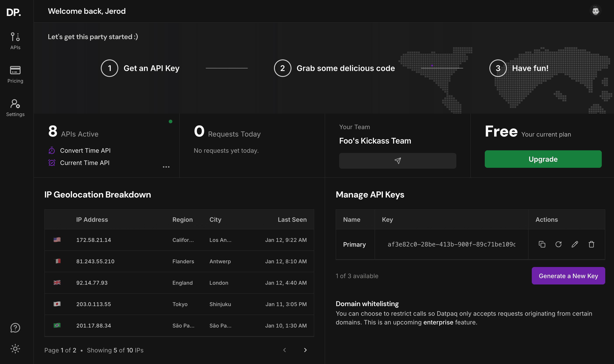Click the send icon for Foo's Kickass Team
Viewport: 614px width, 364px height.
point(398,161)
